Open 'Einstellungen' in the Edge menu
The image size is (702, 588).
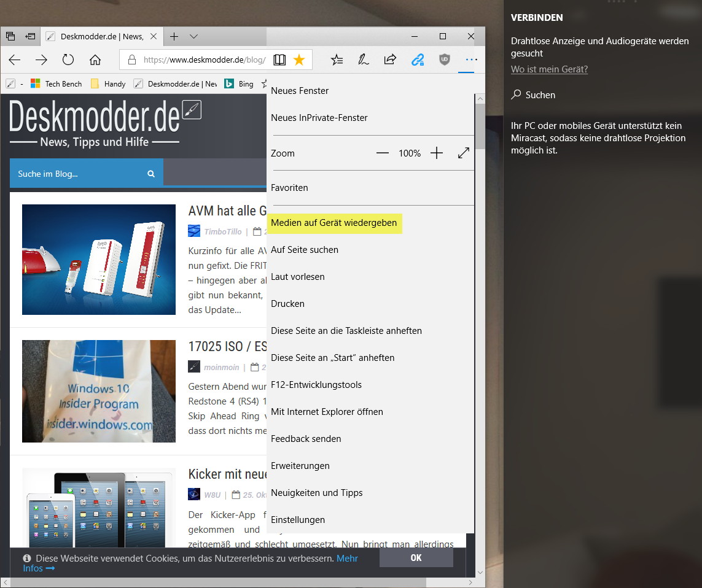pyautogui.click(x=298, y=520)
